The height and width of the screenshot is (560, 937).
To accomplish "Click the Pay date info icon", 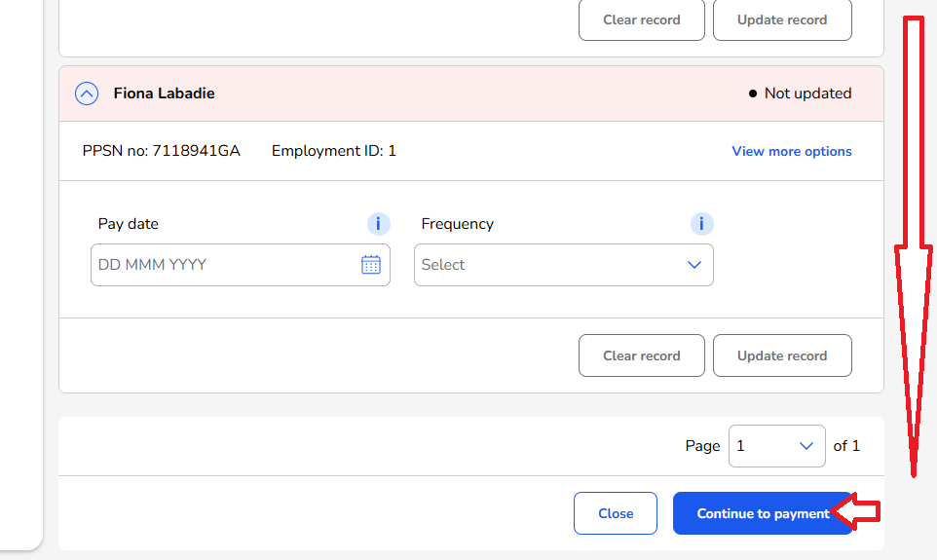I will tap(378, 224).
